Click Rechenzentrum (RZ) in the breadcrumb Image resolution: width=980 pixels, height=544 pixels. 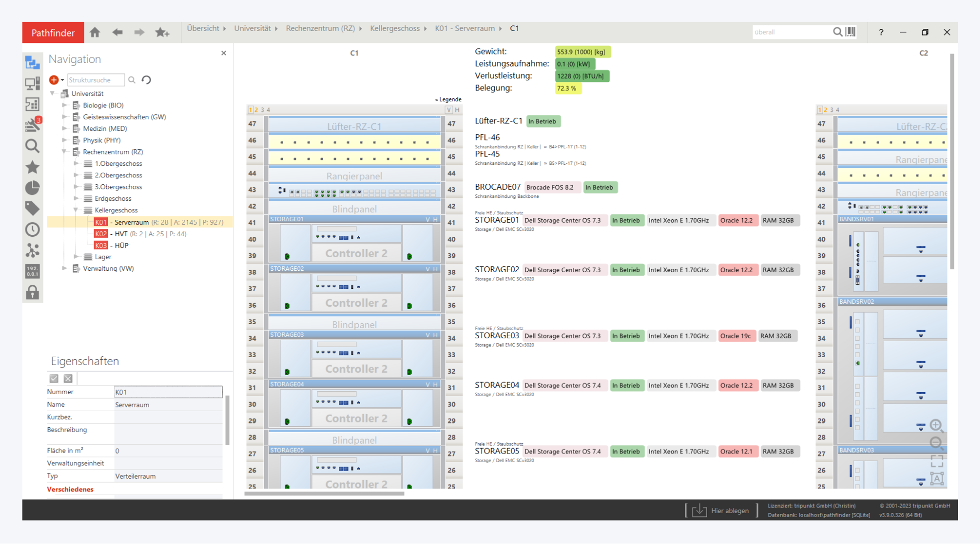tap(320, 28)
